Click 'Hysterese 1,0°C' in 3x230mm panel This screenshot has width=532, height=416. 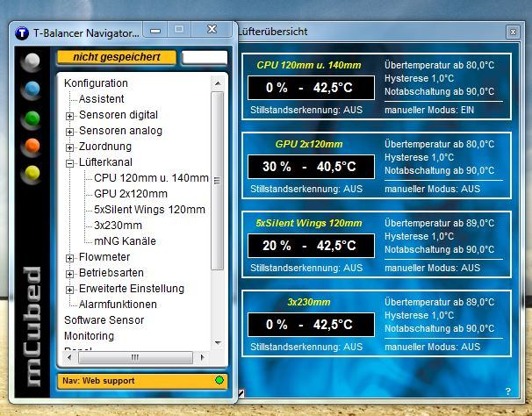419,315
